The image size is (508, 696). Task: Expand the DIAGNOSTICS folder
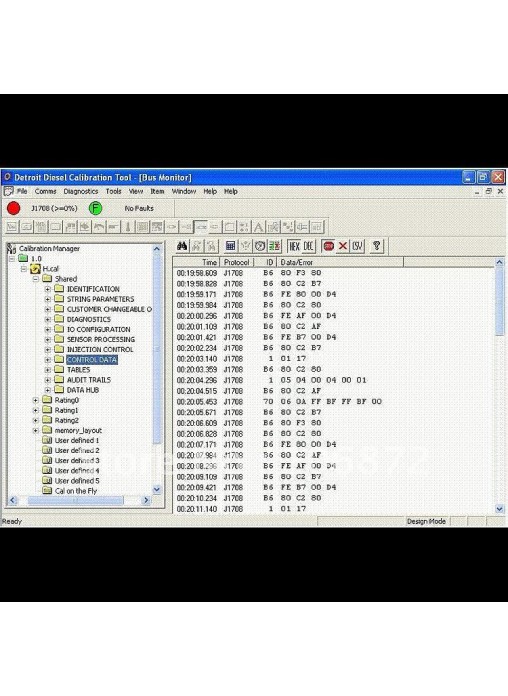point(48,319)
